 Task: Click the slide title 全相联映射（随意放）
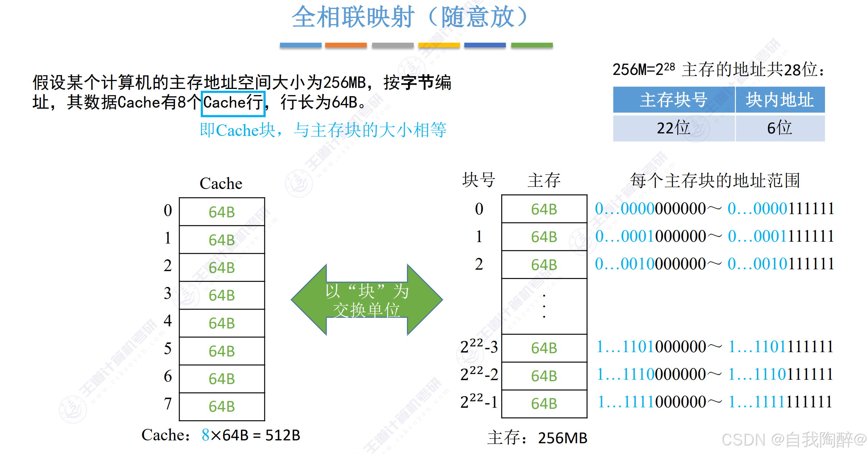pos(410,16)
